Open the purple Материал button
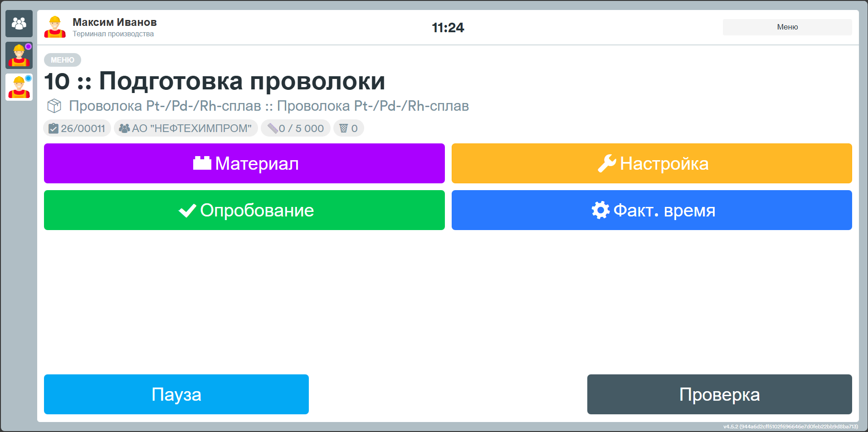 click(x=244, y=163)
